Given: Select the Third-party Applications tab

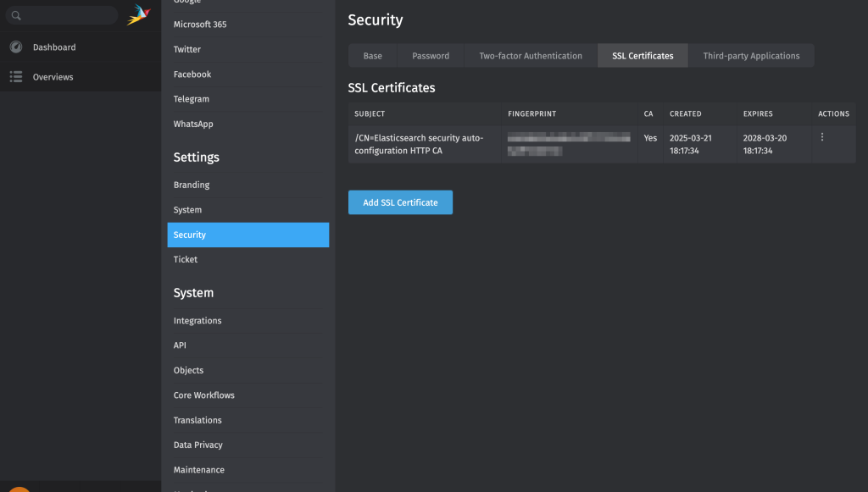Looking at the screenshot, I should click(751, 56).
